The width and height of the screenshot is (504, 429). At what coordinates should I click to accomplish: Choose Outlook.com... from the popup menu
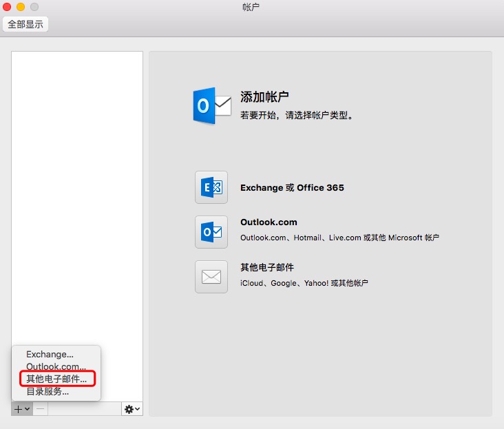point(56,366)
